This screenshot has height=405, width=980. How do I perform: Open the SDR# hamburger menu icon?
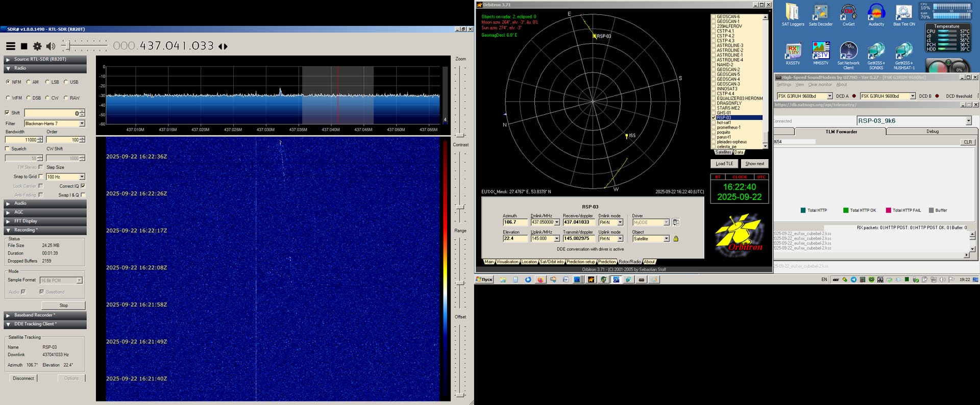coord(10,46)
